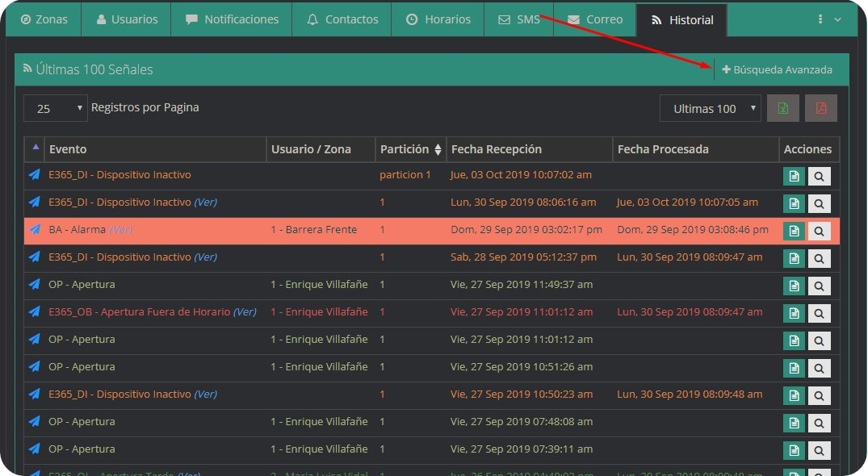
Task: Export the list with the green Excel icon
Action: click(x=782, y=108)
